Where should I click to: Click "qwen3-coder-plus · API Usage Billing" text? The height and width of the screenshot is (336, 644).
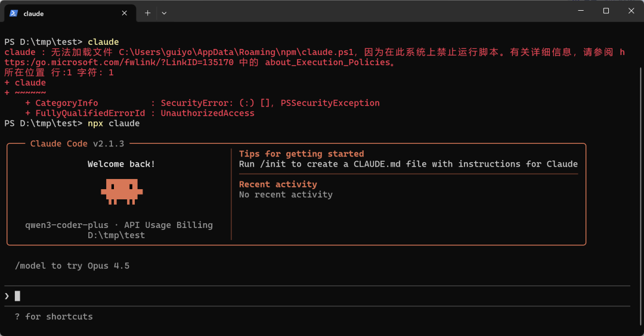[119, 225]
